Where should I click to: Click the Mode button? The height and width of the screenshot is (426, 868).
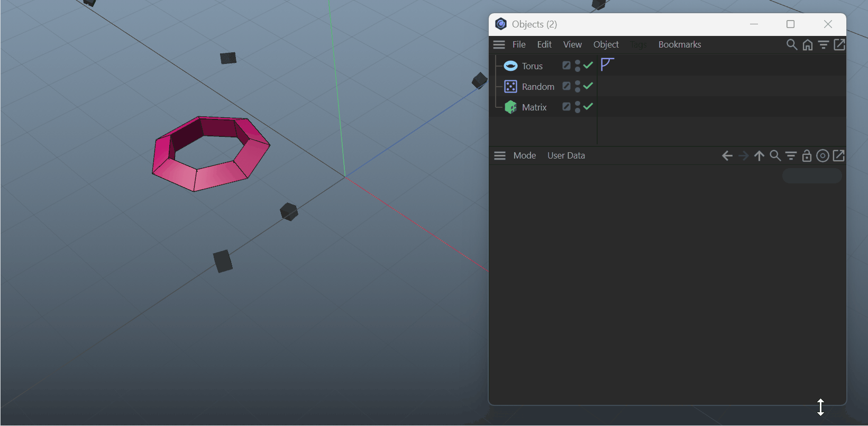point(524,155)
